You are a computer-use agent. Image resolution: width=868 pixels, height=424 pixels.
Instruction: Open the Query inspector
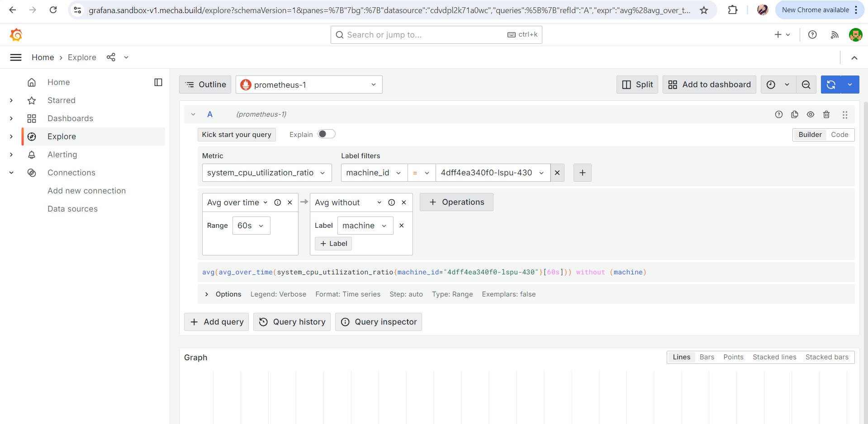(x=379, y=322)
